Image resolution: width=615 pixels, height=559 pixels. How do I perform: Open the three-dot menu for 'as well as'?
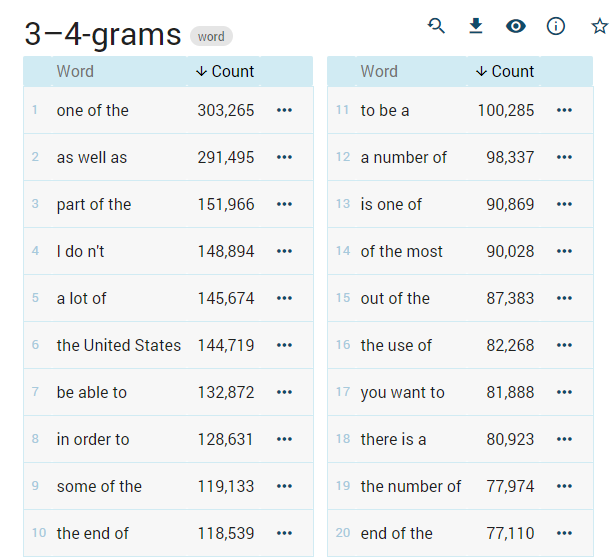tap(284, 157)
